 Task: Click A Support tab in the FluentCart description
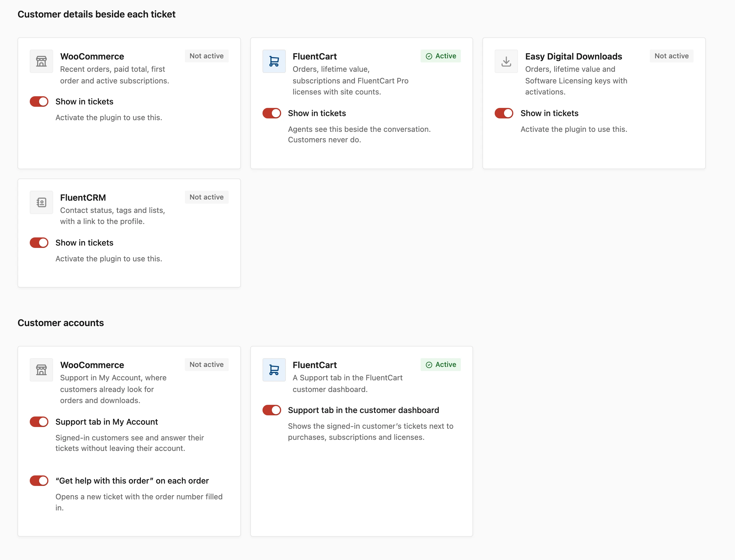(348, 384)
